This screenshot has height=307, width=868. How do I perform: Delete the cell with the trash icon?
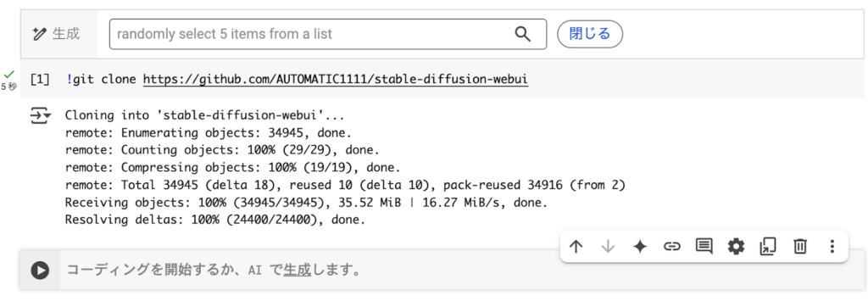point(799,247)
